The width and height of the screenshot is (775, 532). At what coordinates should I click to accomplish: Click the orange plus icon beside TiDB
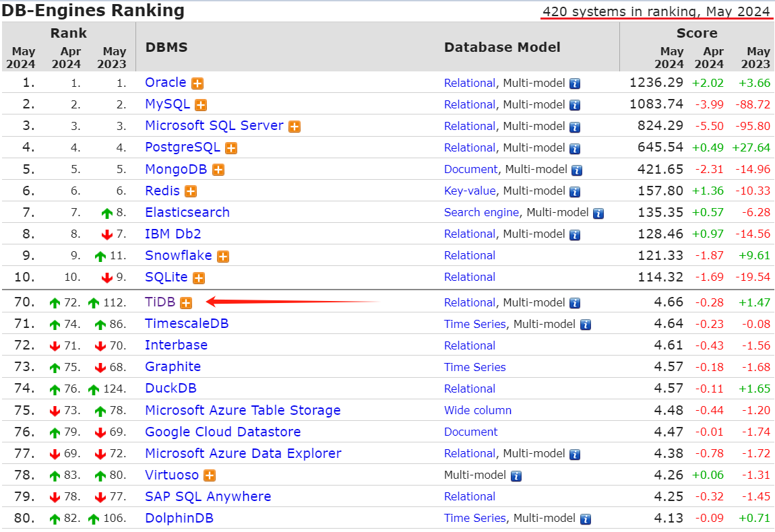click(186, 303)
